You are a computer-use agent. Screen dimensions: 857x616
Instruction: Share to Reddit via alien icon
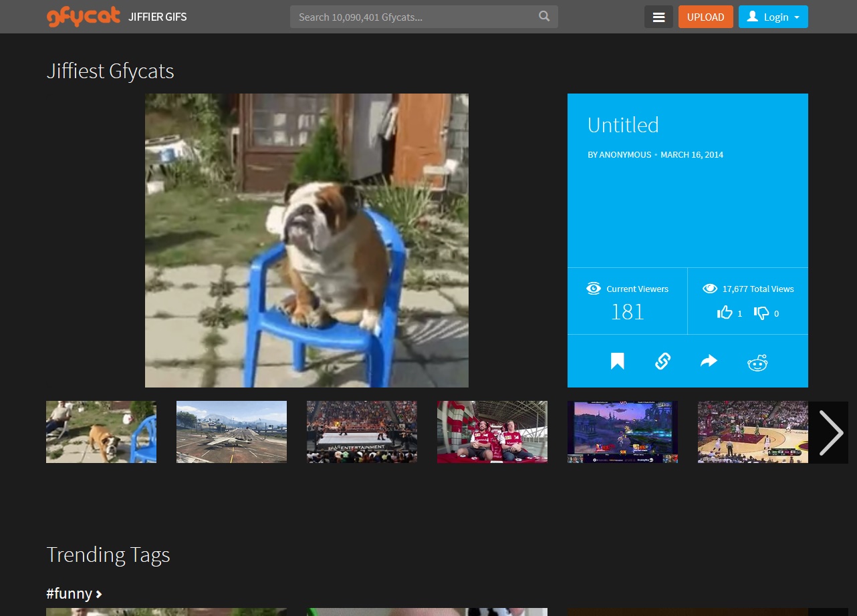click(757, 362)
